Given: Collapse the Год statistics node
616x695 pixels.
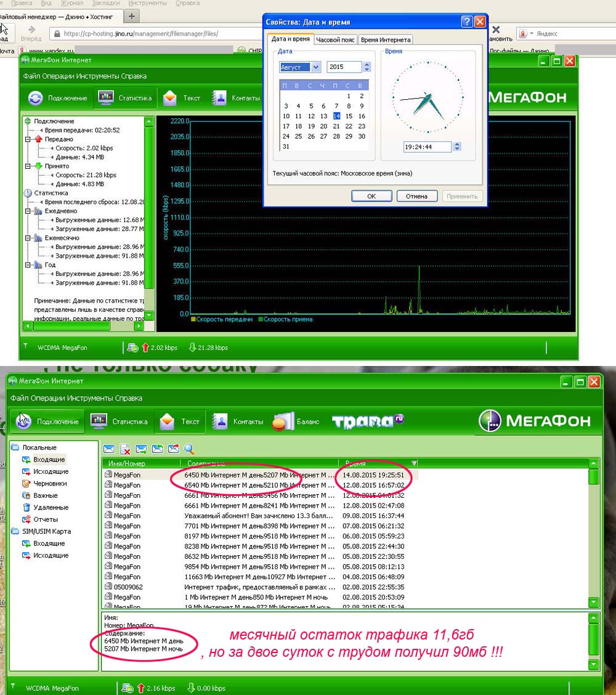Looking at the screenshot, I should [28, 265].
